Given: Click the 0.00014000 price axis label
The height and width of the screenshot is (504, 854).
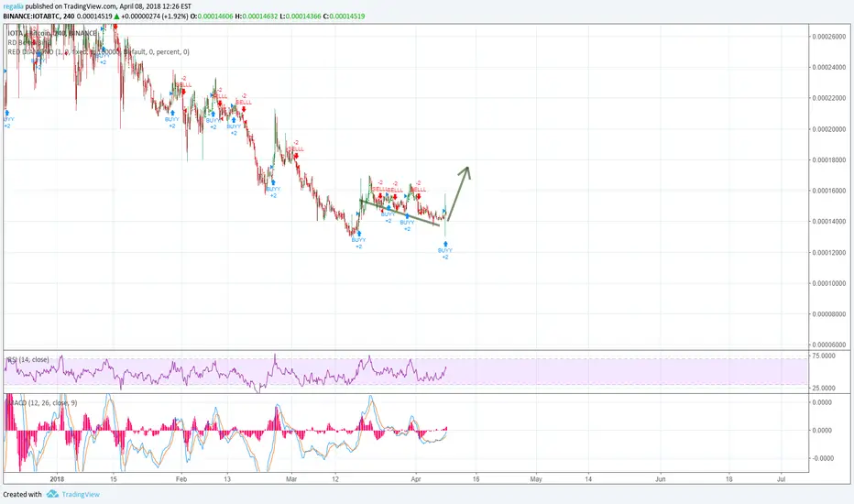Looking at the screenshot, I should tap(829, 221).
